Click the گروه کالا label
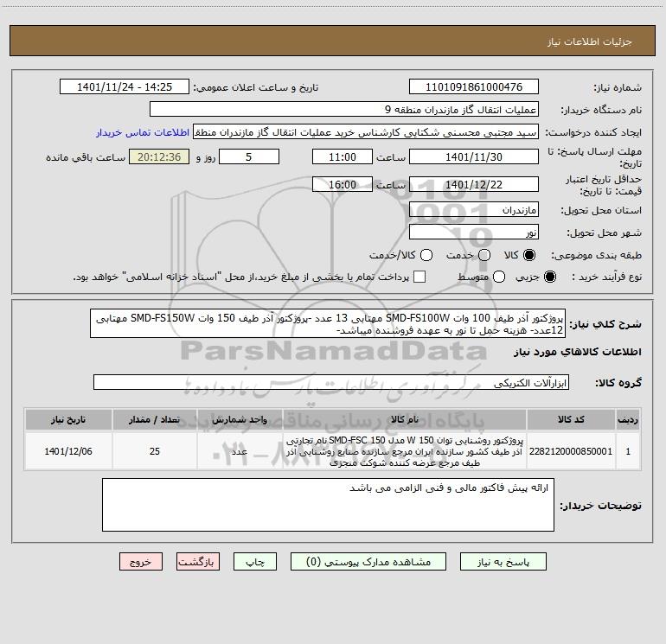Screen dimensions: 666x644 (x=618, y=383)
